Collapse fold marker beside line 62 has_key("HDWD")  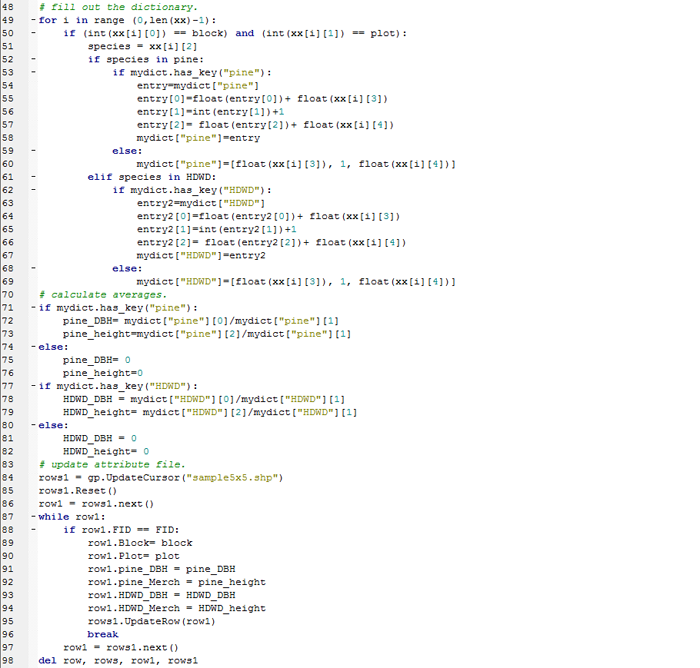pos(33,190)
